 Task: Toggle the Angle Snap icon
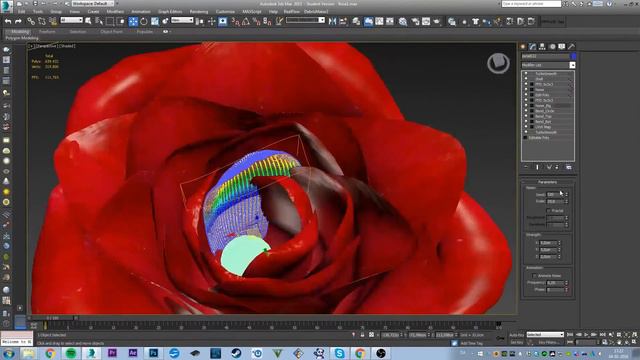[246, 21]
